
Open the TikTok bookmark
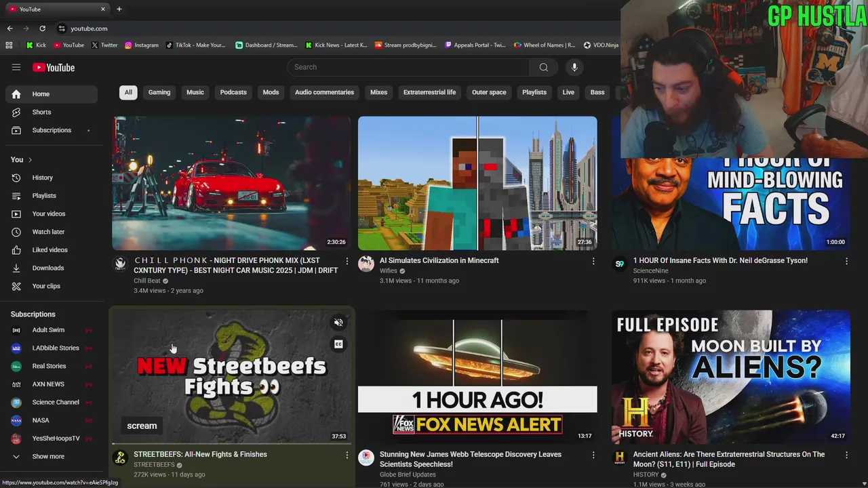pyautogui.click(x=195, y=45)
